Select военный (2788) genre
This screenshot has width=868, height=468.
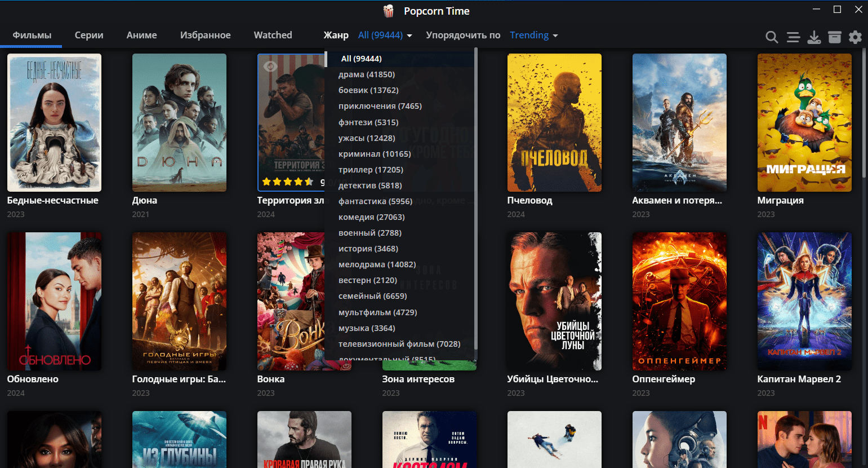coord(400,233)
